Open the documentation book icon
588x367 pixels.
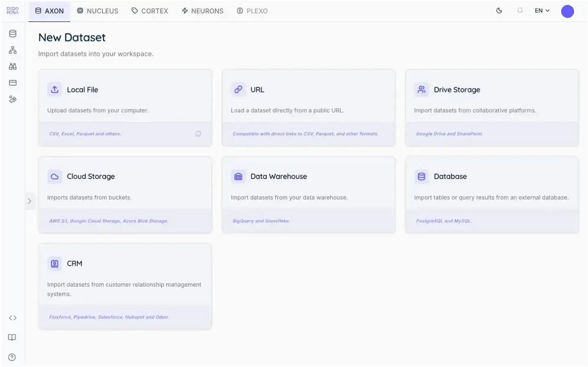point(12,337)
